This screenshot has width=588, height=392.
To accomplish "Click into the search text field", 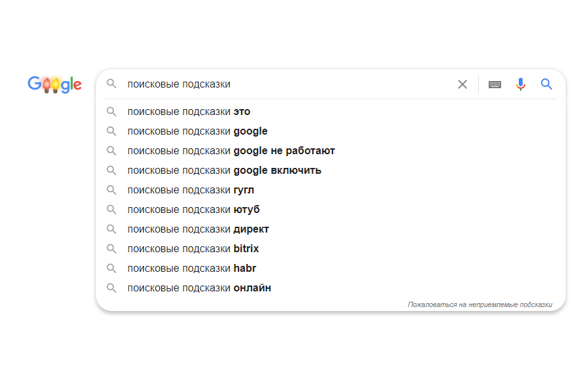I will point(287,84).
